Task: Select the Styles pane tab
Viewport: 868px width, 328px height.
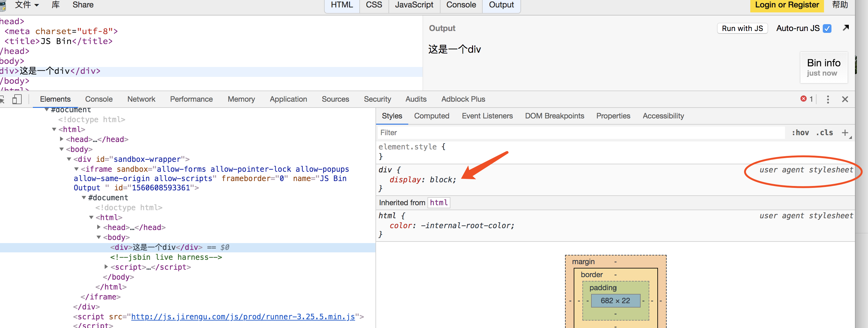Action: point(392,116)
